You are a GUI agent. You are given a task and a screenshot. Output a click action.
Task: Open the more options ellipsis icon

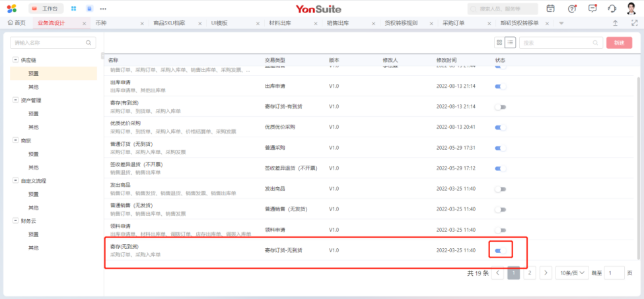pos(102,9)
